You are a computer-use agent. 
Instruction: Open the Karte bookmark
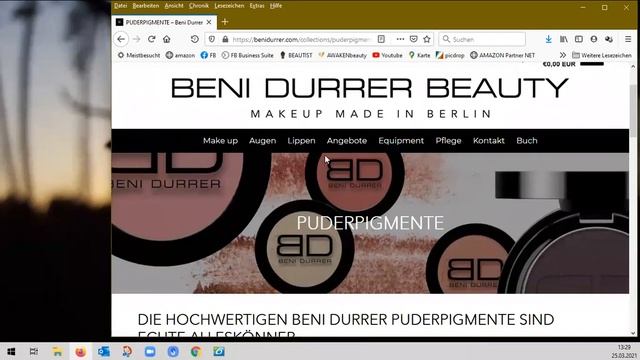coord(420,55)
